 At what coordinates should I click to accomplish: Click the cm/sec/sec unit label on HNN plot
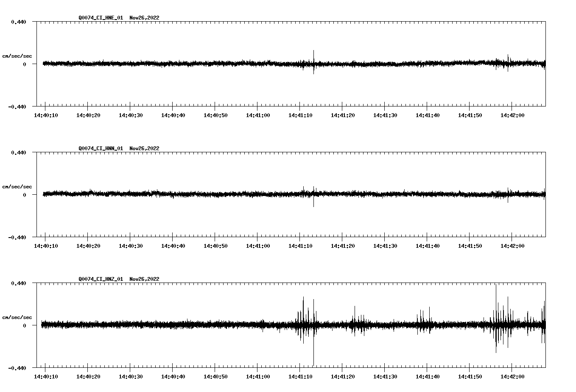click(x=17, y=187)
